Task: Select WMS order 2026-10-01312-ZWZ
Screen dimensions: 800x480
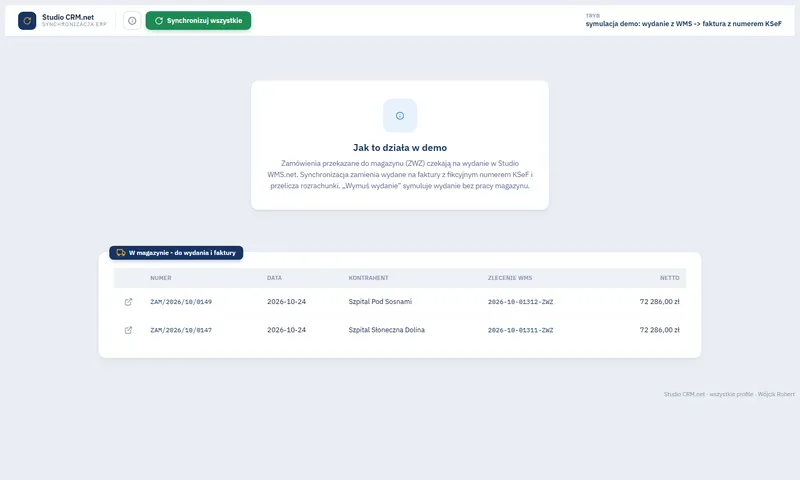Action: (x=520, y=302)
